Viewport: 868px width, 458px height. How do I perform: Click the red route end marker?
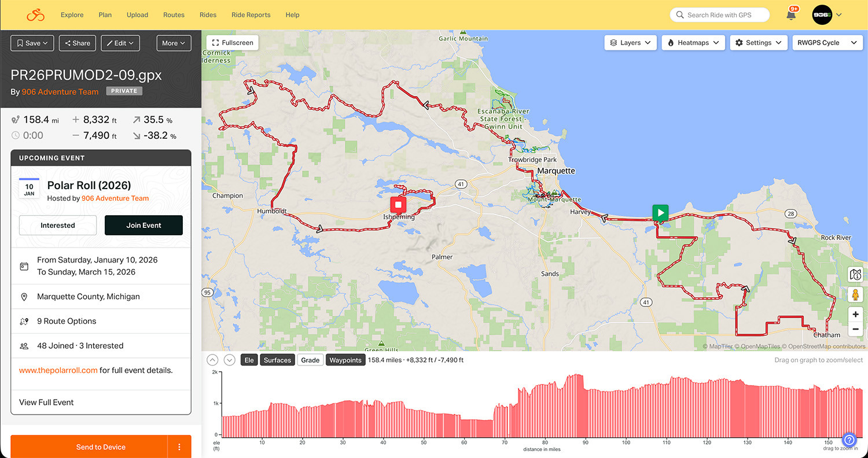pyautogui.click(x=398, y=205)
